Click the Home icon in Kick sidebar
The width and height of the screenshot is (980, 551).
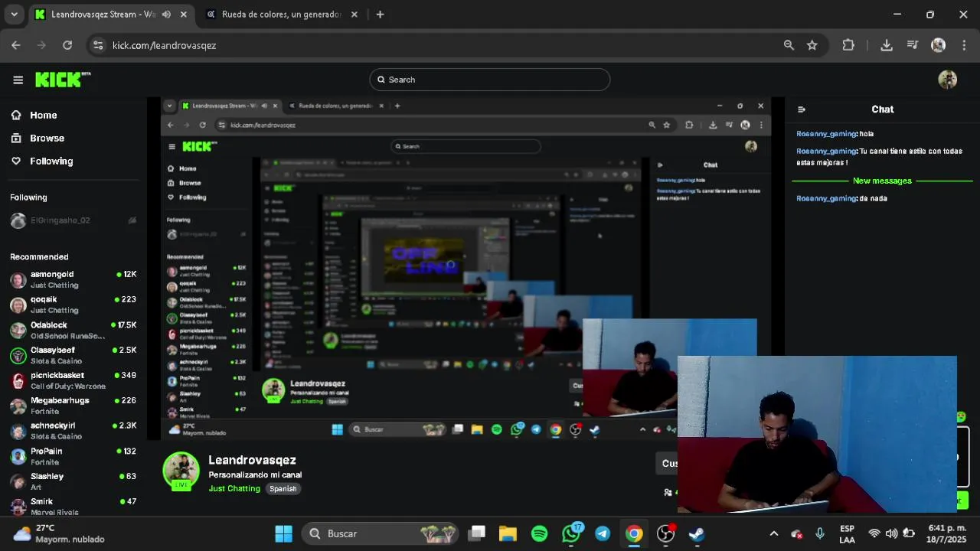tap(16, 115)
